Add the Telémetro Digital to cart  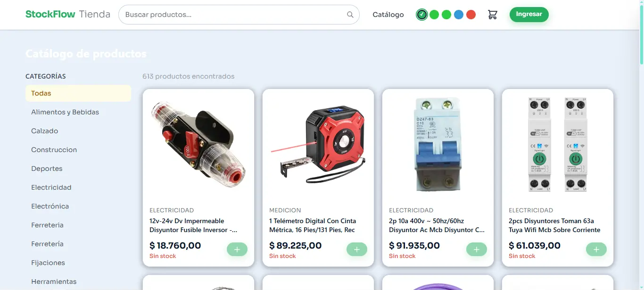(x=357, y=250)
